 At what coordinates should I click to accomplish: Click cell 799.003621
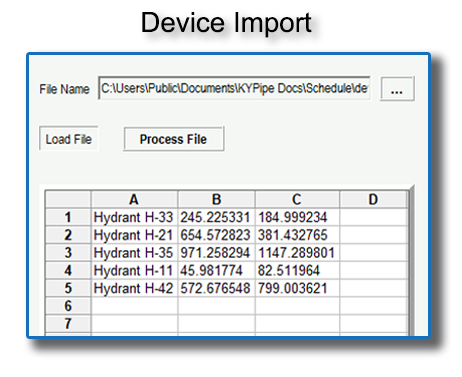[297, 288]
